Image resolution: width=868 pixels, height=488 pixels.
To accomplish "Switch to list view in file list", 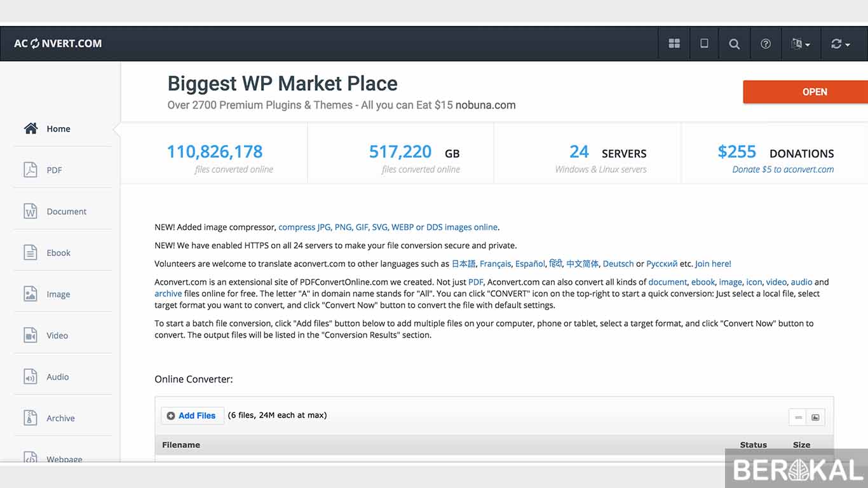I will pyautogui.click(x=798, y=417).
